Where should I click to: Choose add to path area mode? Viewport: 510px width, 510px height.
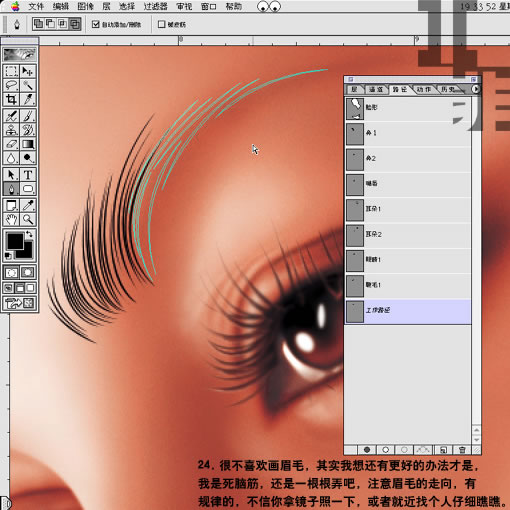(x=39, y=24)
